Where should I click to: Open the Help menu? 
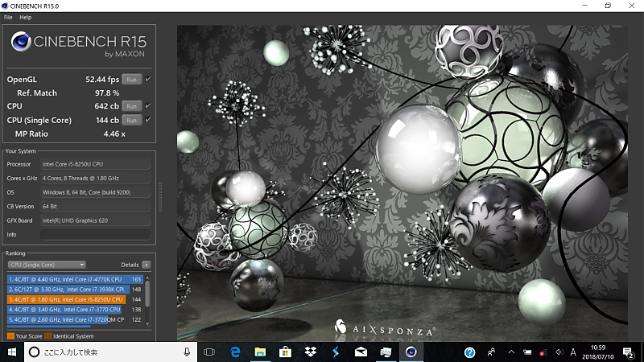tap(26, 17)
